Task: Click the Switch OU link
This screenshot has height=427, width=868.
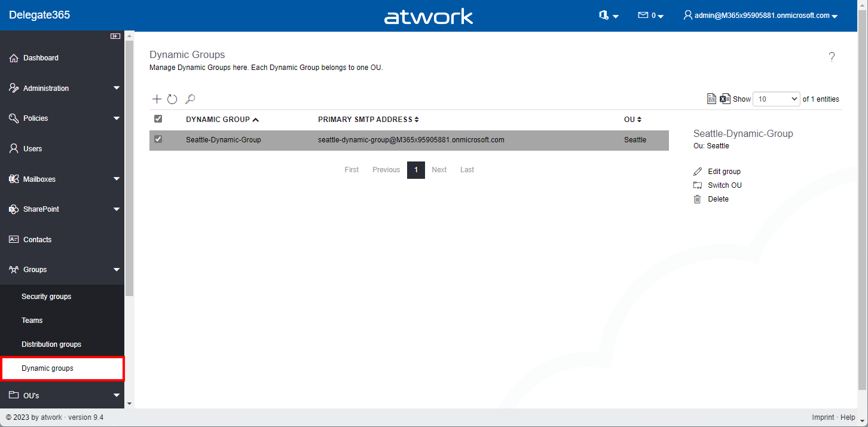Action: point(725,185)
